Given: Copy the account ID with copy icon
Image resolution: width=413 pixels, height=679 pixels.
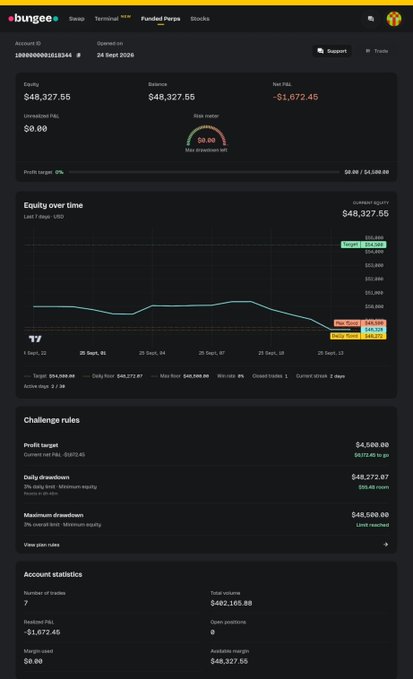Looking at the screenshot, I should coord(78,55).
